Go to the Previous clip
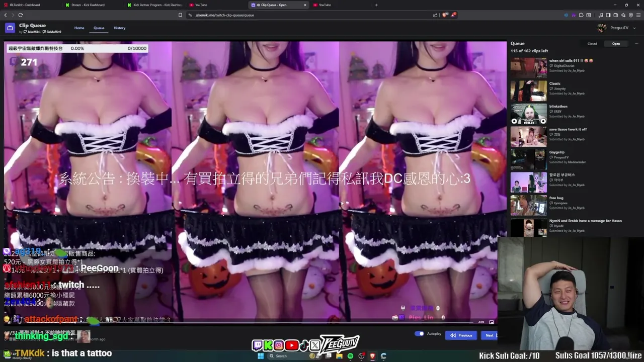644x362 pixels. click(461, 335)
